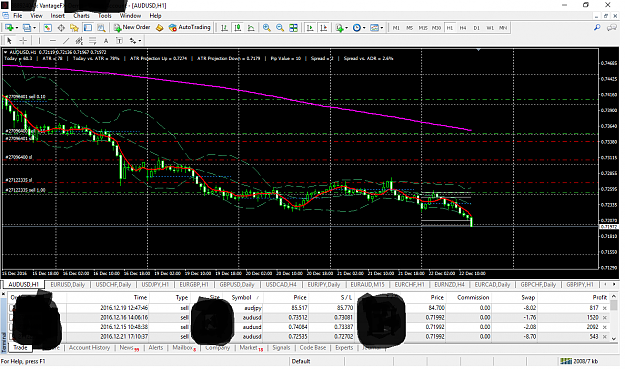Open the Profiles icon
The image size is (625, 369).
click(x=26, y=27)
